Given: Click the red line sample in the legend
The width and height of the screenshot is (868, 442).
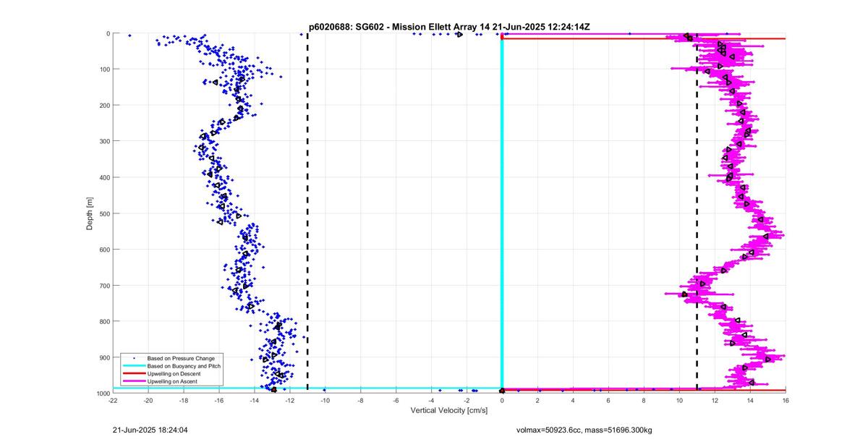Looking at the screenshot, I should coord(133,373).
